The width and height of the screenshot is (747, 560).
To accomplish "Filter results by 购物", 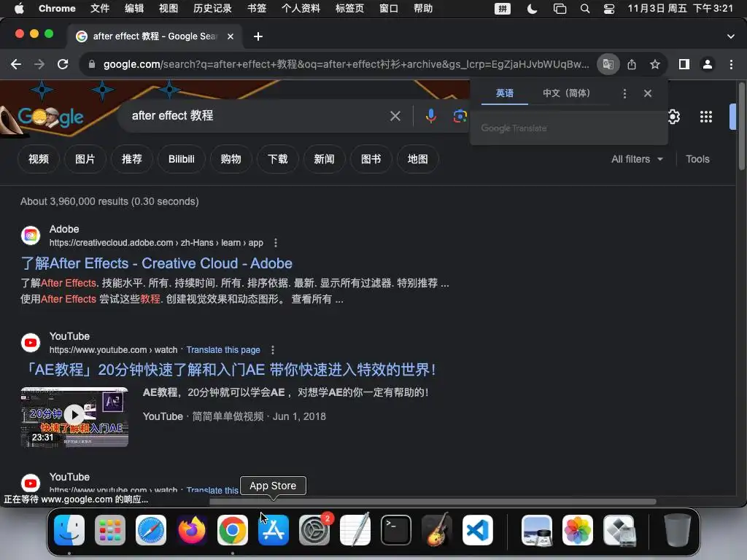I will (x=231, y=159).
